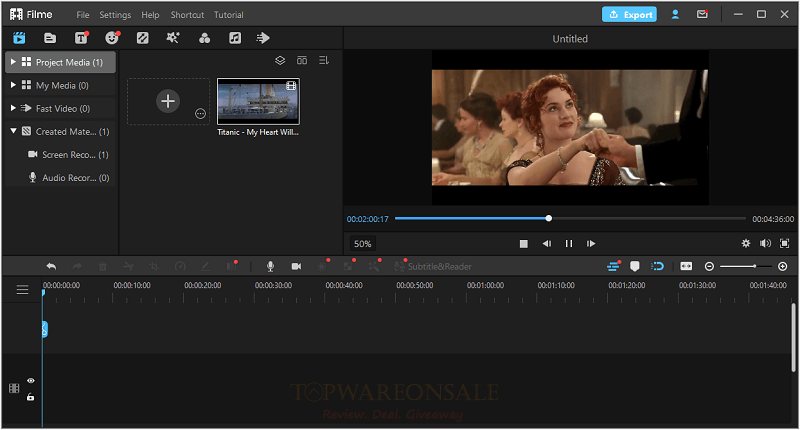This screenshot has width=800, height=430.
Task: Start screen recording with camera icon
Action: 296,266
